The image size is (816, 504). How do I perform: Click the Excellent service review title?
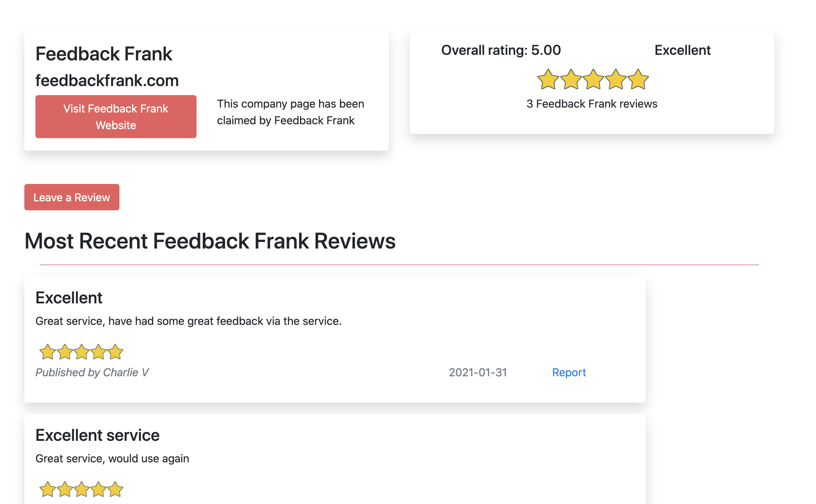pyautogui.click(x=97, y=435)
